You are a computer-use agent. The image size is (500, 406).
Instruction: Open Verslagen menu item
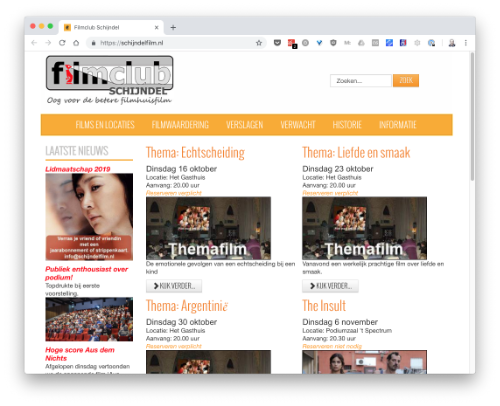pos(244,125)
